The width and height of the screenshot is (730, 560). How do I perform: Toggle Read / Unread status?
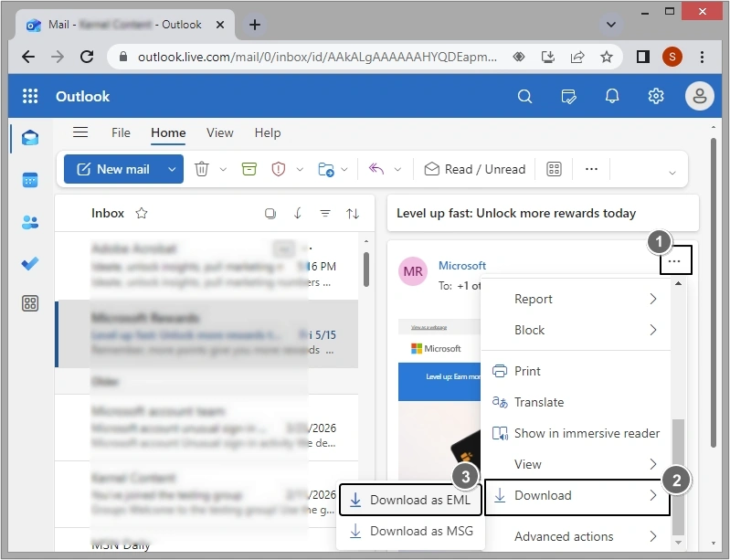(x=475, y=169)
